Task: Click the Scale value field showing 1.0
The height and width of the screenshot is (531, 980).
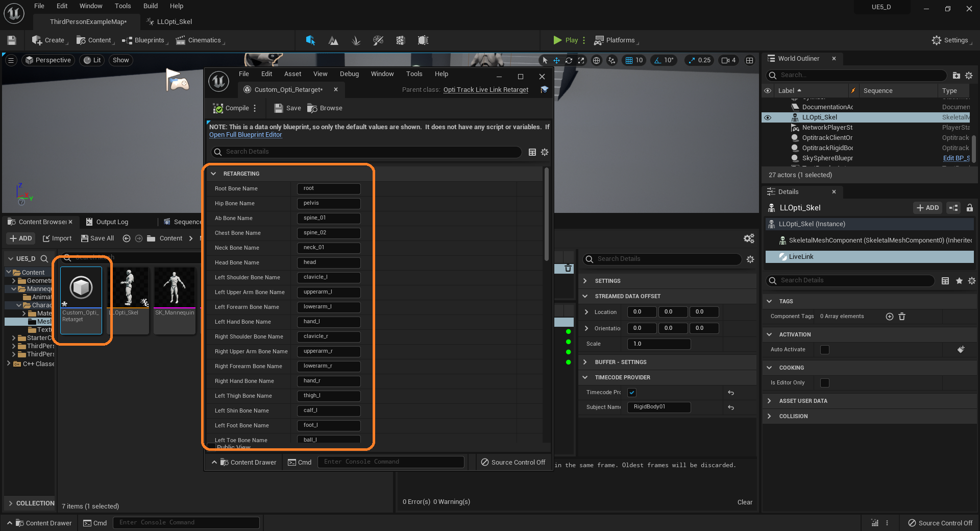Action: click(658, 344)
